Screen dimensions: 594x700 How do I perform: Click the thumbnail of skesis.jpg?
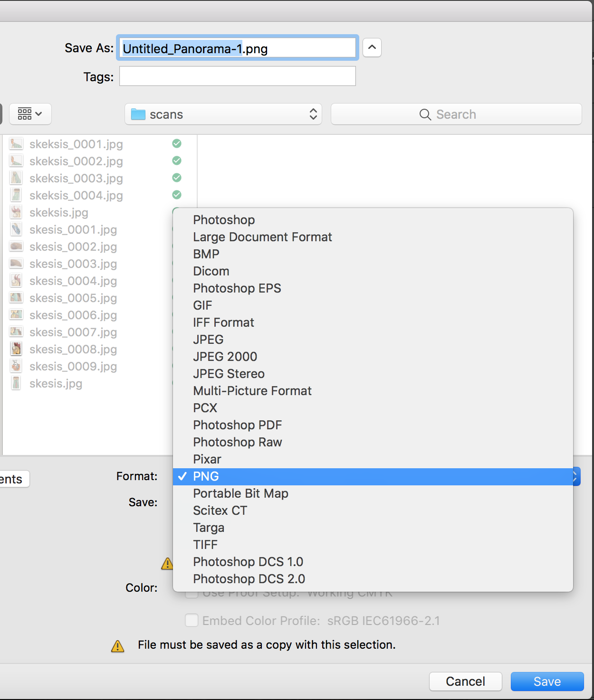[x=16, y=383]
